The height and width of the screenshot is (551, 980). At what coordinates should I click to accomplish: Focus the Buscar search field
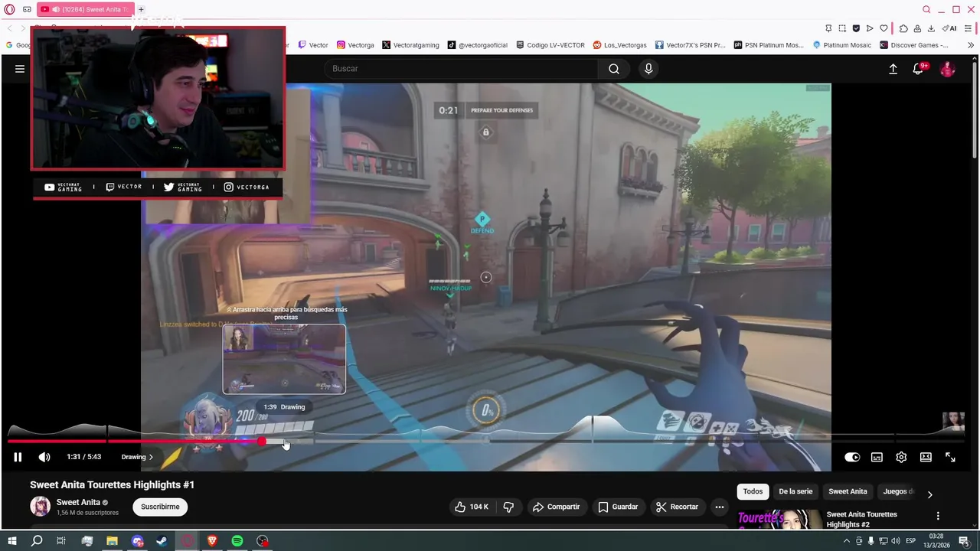460,69
